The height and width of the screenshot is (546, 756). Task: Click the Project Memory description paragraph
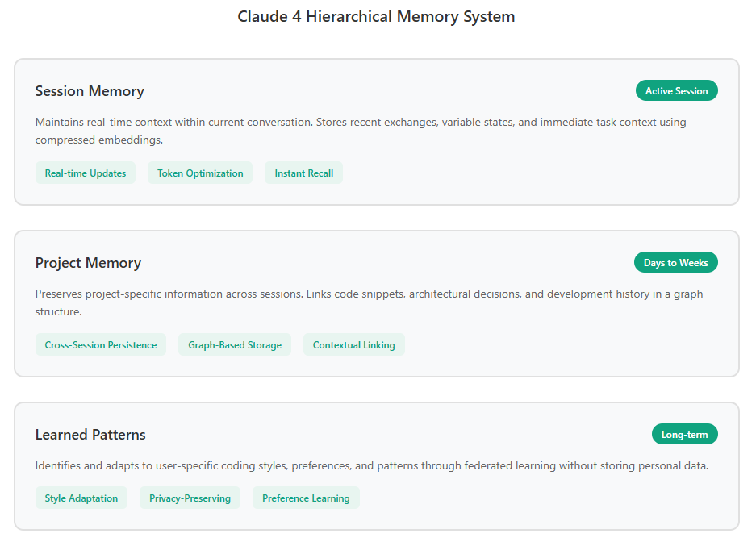[369, 302]
